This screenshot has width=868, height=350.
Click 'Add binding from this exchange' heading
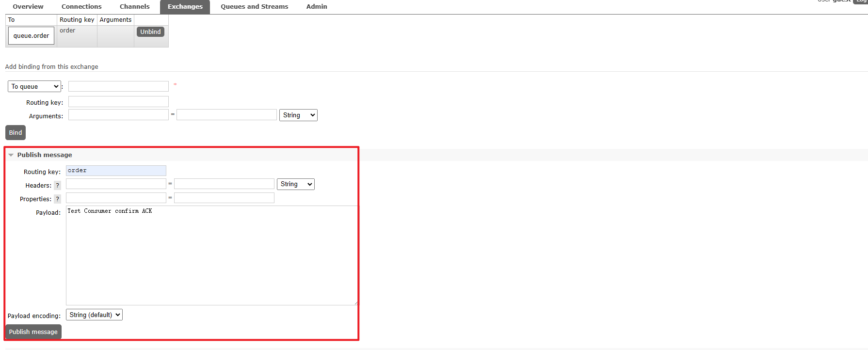coord(51,67)
